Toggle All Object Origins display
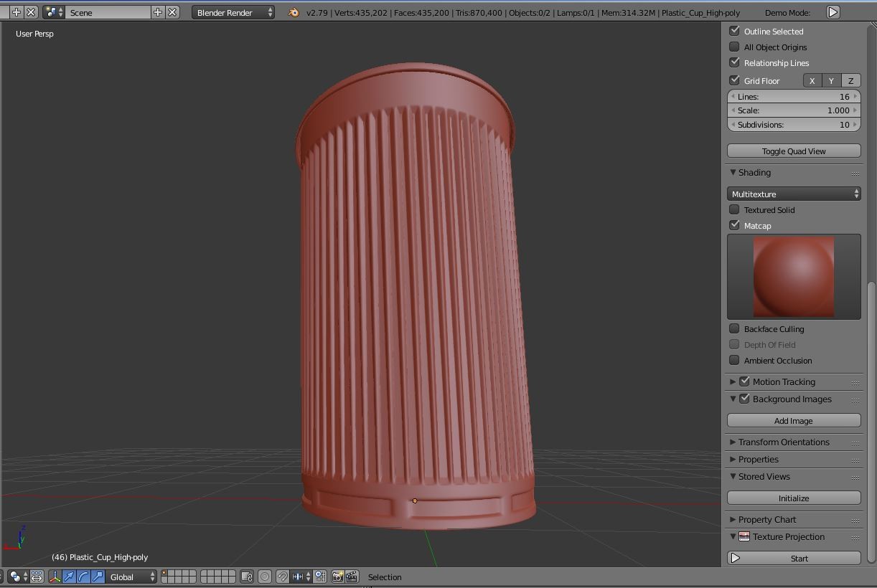The image size is (877, 588). click(x=734, y=47)
